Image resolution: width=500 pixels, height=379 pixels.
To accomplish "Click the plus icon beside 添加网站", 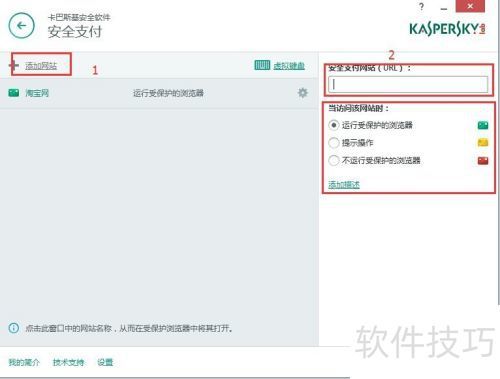I will pos(14,65).
